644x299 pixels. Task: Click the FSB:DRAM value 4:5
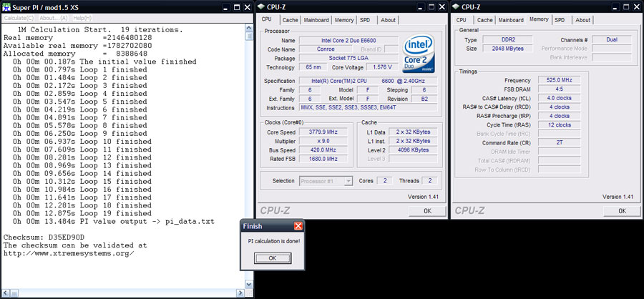pos(559,89)
